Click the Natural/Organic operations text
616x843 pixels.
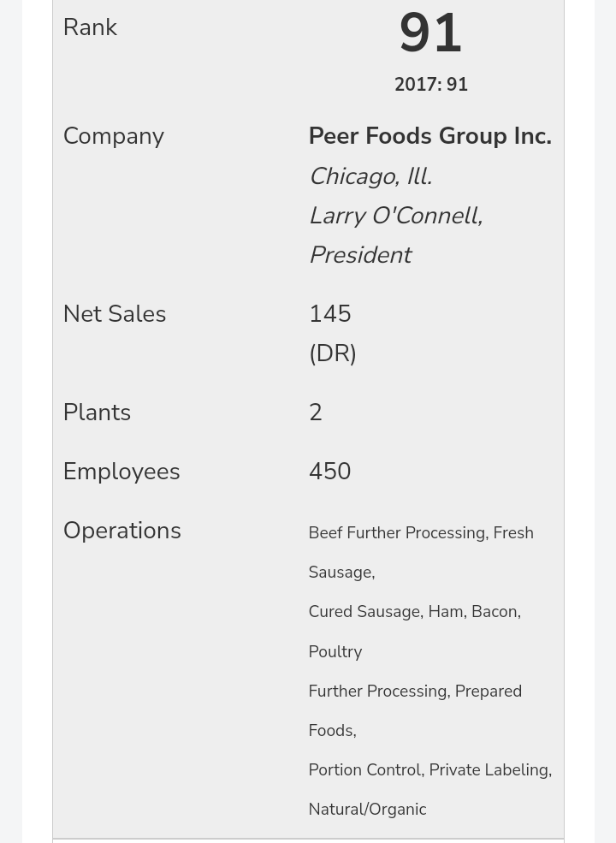coord(367,810)
